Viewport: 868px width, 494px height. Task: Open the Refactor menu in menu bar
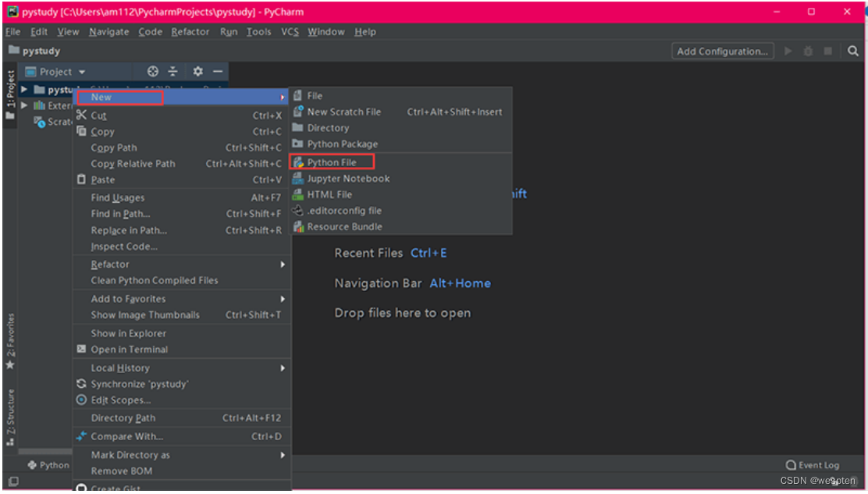pyautogui.click(x=190, y=31)
